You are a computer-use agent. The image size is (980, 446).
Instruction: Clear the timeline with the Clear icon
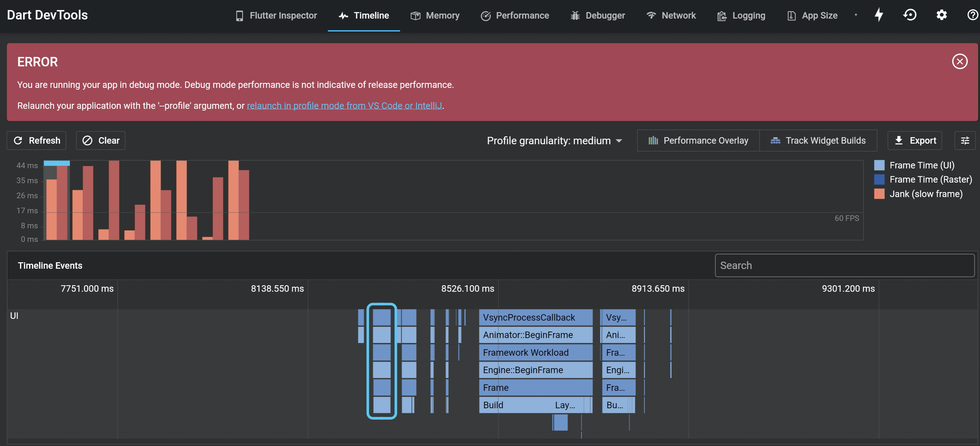pyautogui.click(x=88, y=140)
